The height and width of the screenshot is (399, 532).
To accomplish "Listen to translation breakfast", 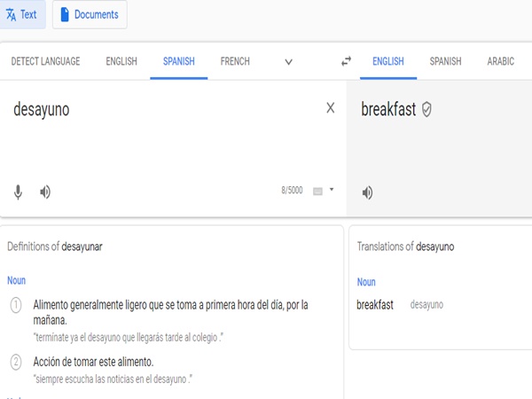I will tap(367, 192).
